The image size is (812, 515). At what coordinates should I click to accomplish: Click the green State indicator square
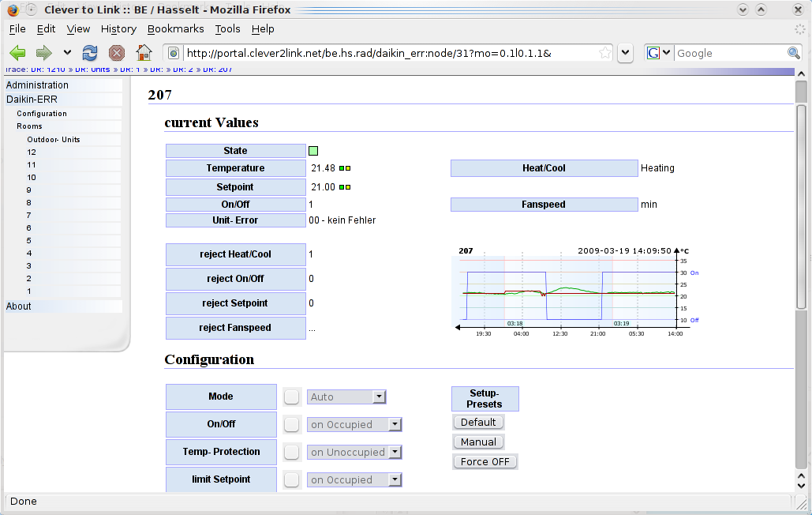click(313, 151)
